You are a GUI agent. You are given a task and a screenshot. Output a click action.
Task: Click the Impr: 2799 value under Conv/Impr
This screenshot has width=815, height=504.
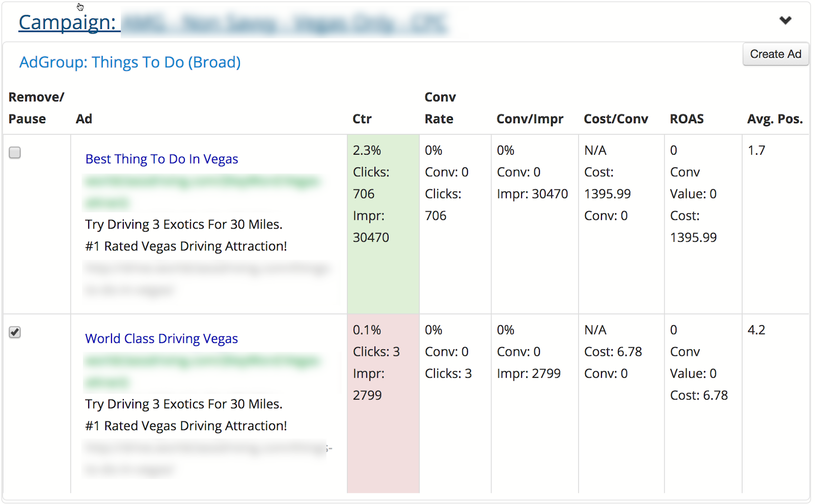click(529, 374)
